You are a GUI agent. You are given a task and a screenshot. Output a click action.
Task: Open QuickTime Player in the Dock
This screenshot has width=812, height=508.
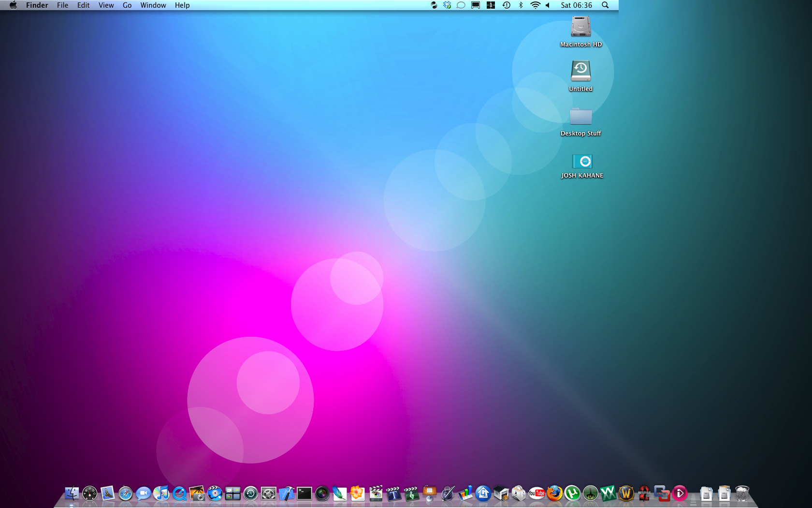179,493
